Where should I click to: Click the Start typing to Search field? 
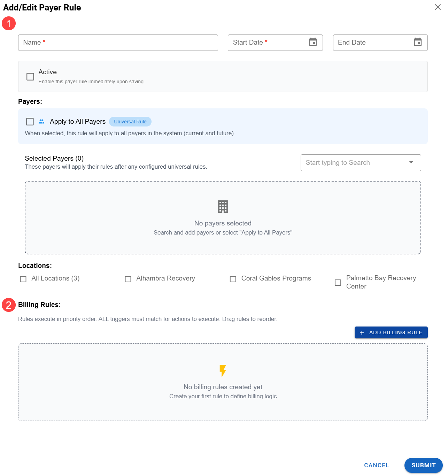352,163
